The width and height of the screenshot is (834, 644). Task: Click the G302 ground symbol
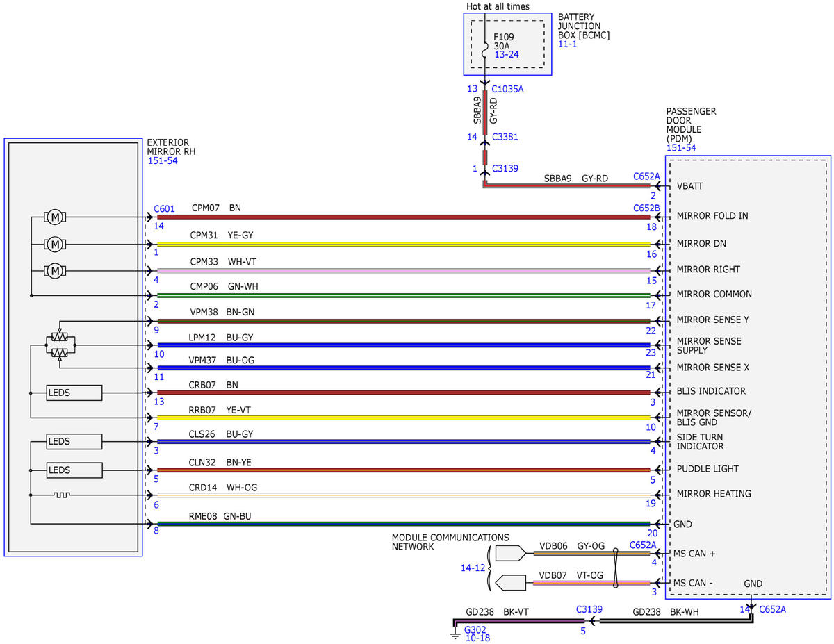click(455, 634)
